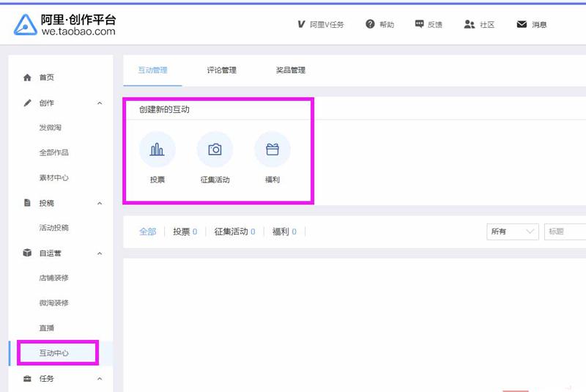Click the pencil icon next to 创作

27,103
